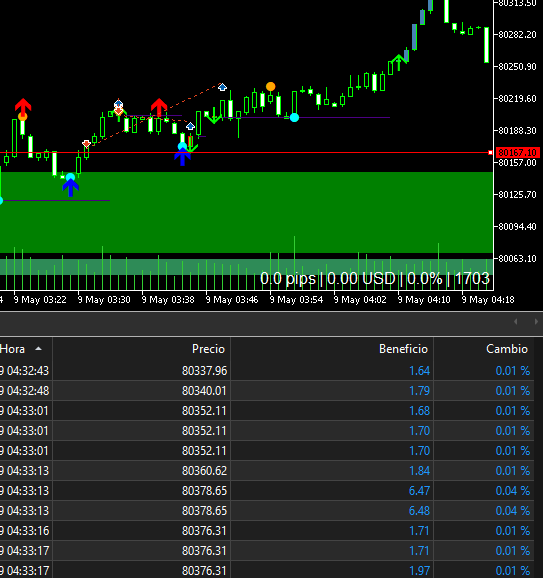Viewport: 543px width, 578px height.
Task: Select the red diamond marker near the 03:30 candle
Action: click(x=86, y=144)
